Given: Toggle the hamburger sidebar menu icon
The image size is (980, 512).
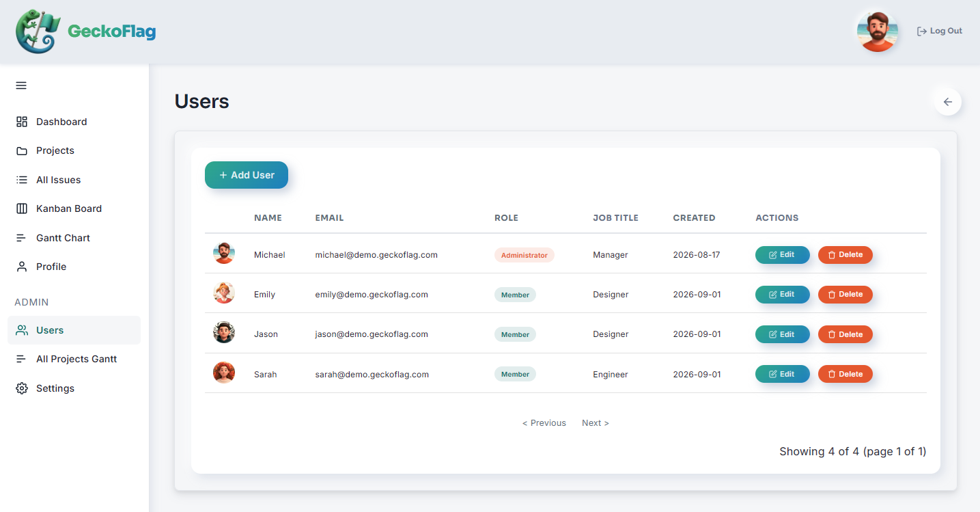Looking at the screenshot, I should [x=21, y=85].
